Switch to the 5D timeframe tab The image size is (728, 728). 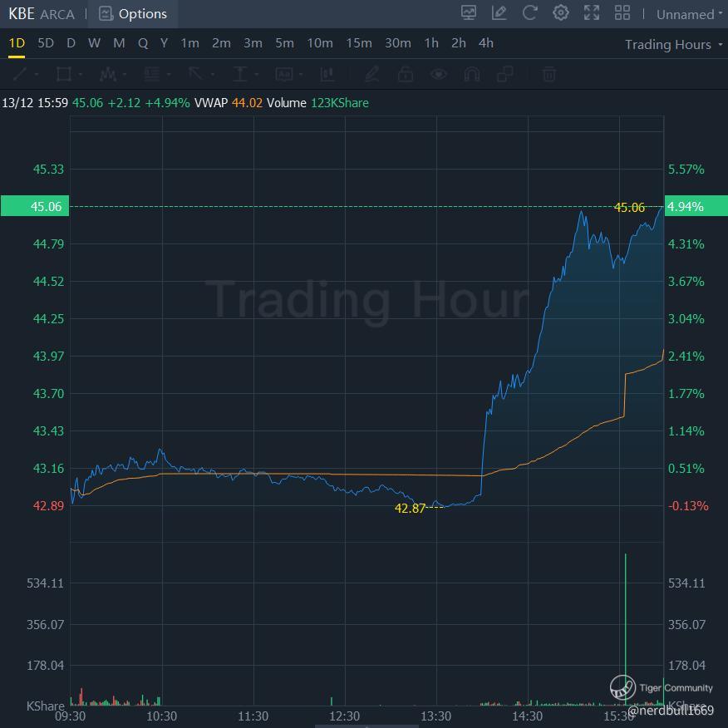46,43
